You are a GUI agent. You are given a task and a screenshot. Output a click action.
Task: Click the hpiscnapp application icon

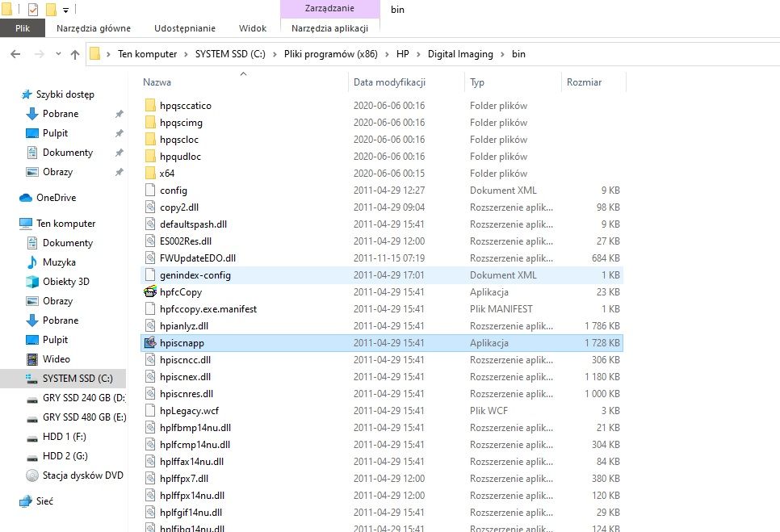tap(149, 342)
